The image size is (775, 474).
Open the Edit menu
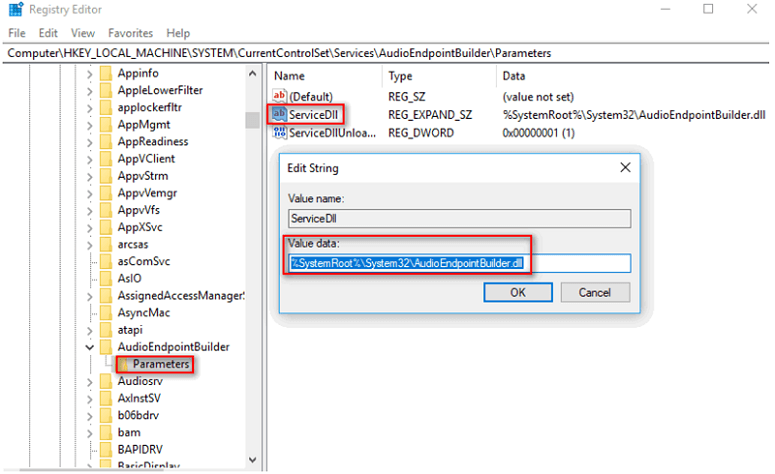tap(48, 33)
